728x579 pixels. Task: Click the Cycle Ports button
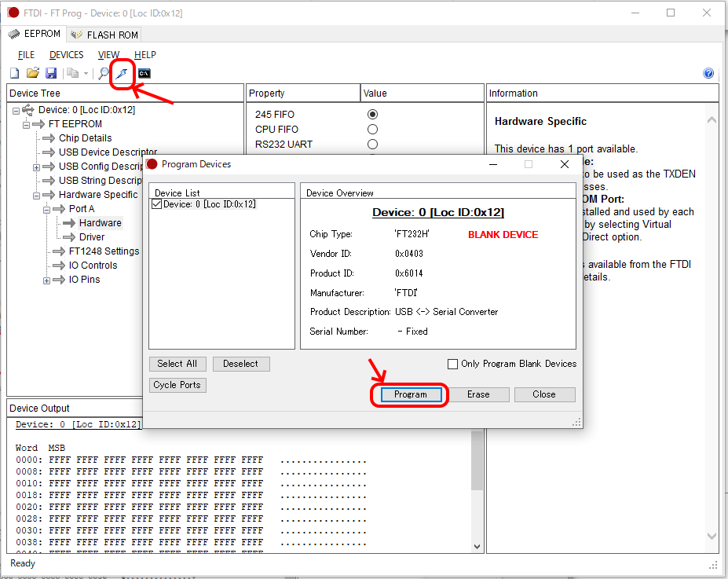point(177,385)
